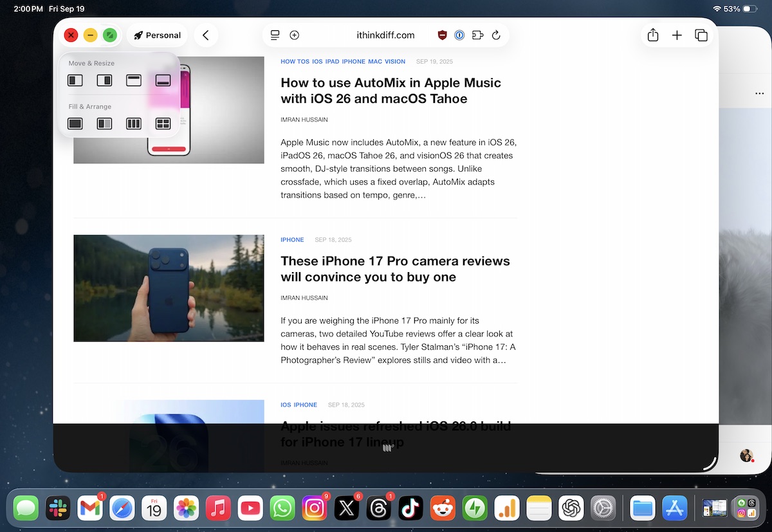Show the tab overview
This screenshot has width=772, height=532.
[x=701, y=35]
